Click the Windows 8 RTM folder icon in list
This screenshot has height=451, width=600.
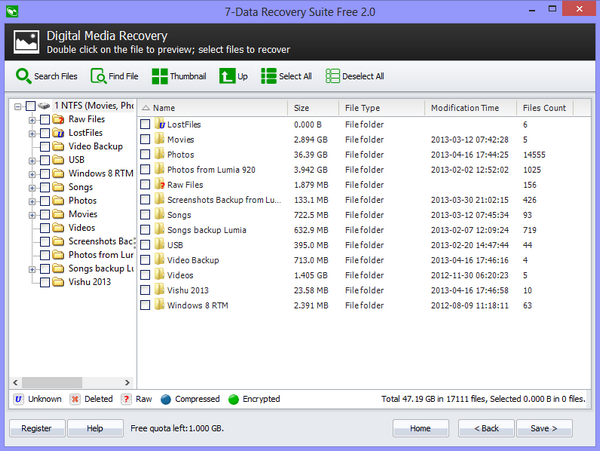[160, 304]
